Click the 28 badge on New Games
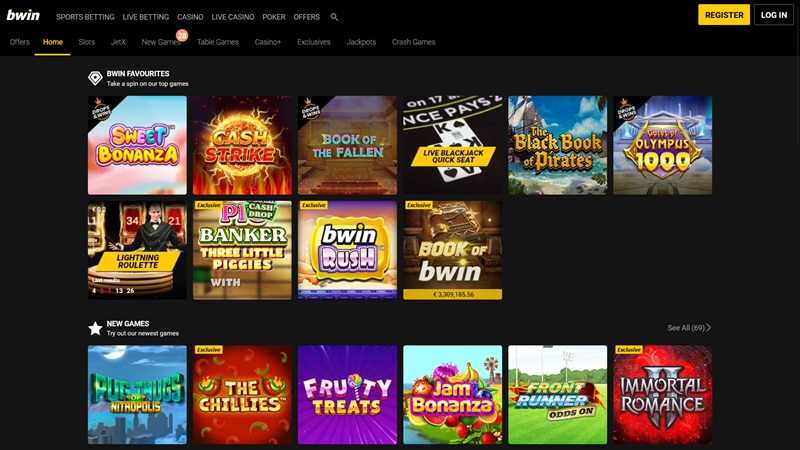 (x=182, y=35)
